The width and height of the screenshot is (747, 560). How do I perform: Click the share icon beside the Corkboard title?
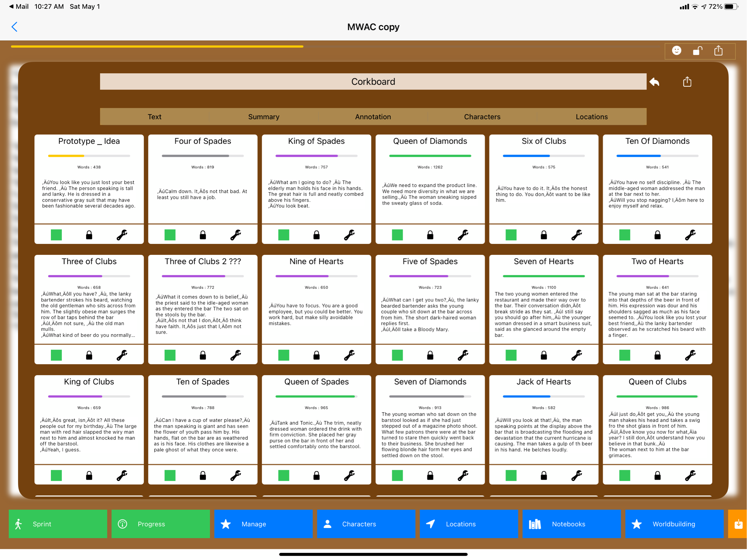(x=687, y=82)
